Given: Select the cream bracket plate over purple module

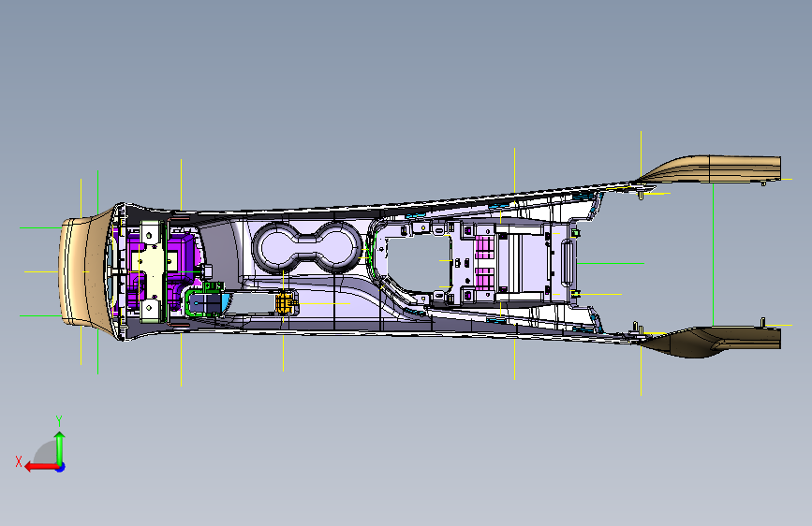Looking at the screenshot, I should (x=153, y=271).
